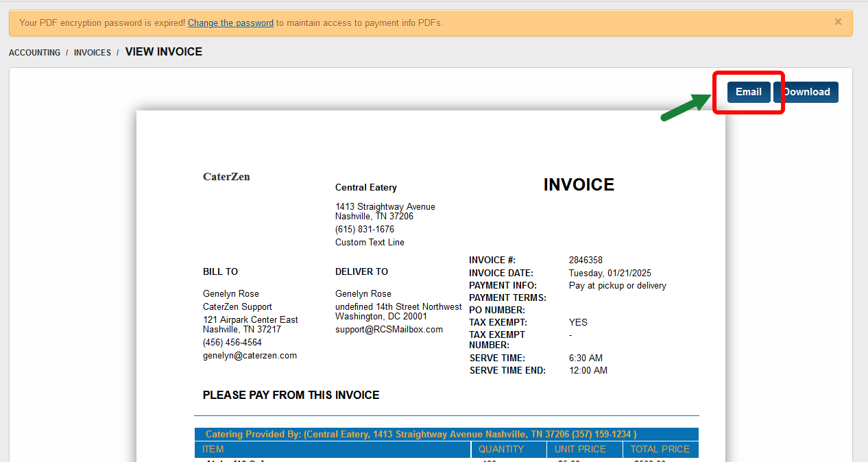The height and width of the screenshot is (462, 868).
Task: Click the Pay at pickup or delivery text
Action: (x=618, y=285)
